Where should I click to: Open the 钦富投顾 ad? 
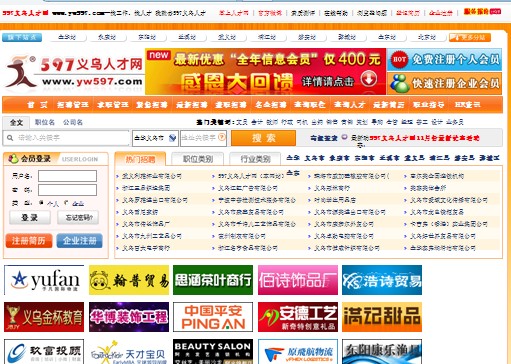(x=44, y=352)
